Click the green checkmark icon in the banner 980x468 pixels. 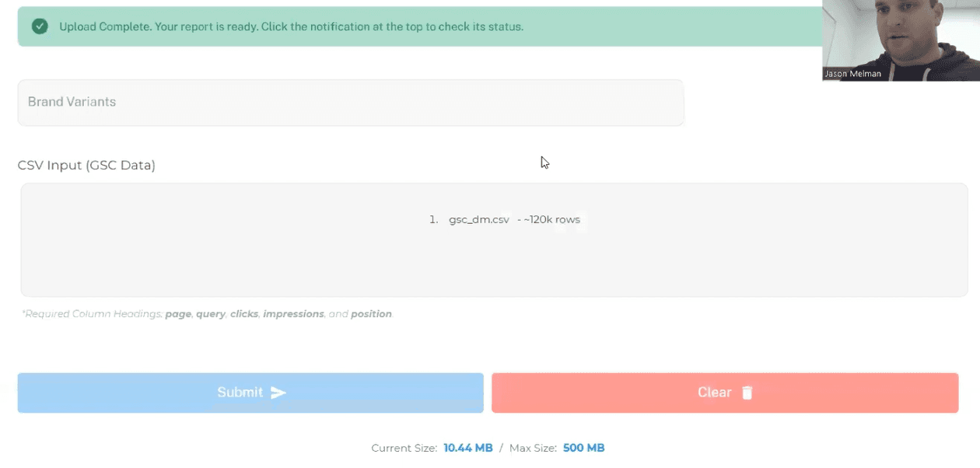click(x=40, y=26)
